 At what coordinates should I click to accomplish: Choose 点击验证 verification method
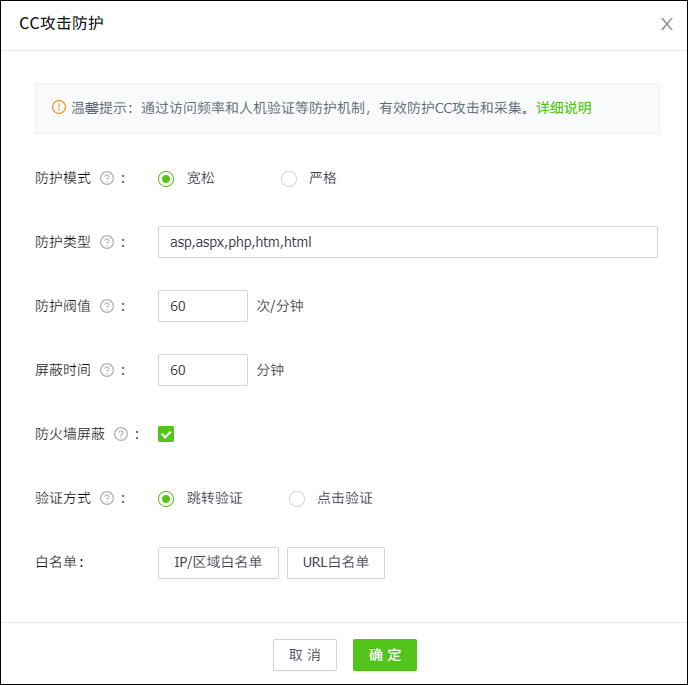tap(297, 498)
